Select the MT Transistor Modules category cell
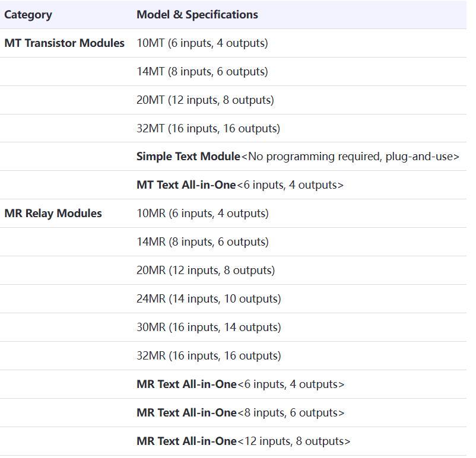The image size is (476, 458). tap(64, 43)
